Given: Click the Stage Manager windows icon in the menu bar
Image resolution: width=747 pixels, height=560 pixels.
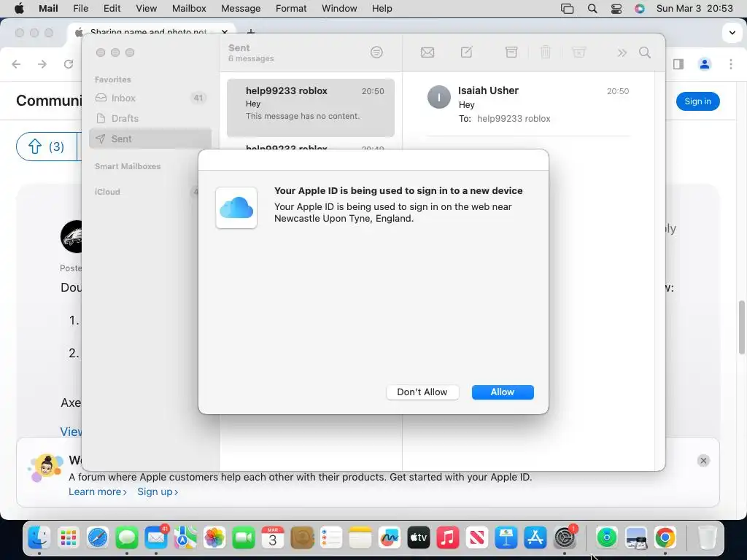Looking at the screenshot, I should [567, 9].
